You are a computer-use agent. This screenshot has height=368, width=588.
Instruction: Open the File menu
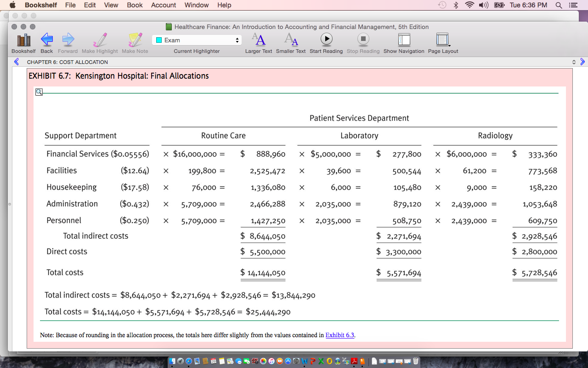(70, 5)
